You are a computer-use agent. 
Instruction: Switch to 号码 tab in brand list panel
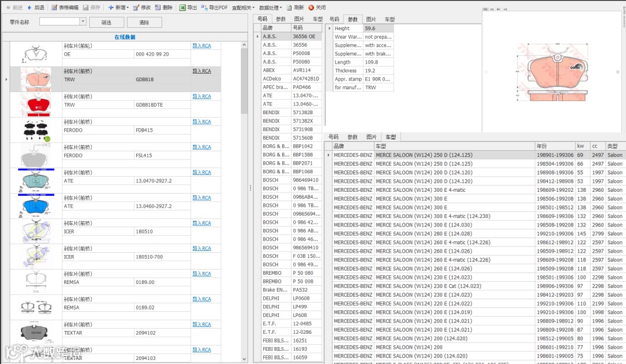click(263, 19)
